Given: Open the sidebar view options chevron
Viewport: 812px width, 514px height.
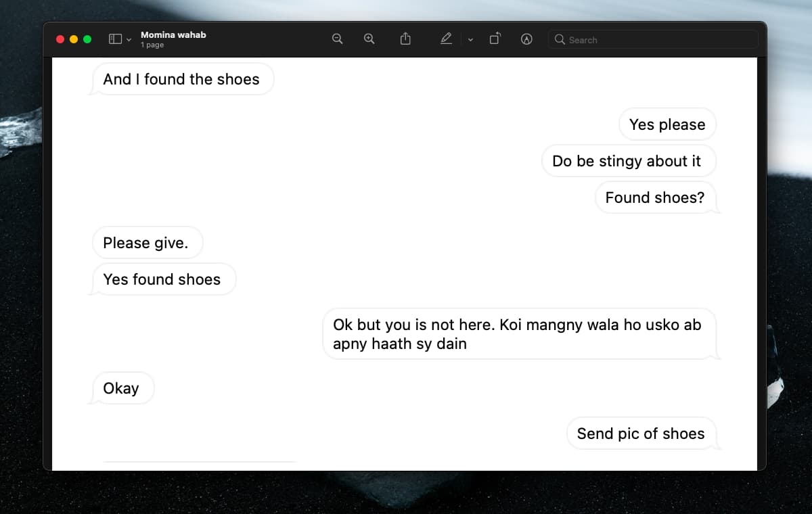Looking at the screenshot, I should [129, 40].
